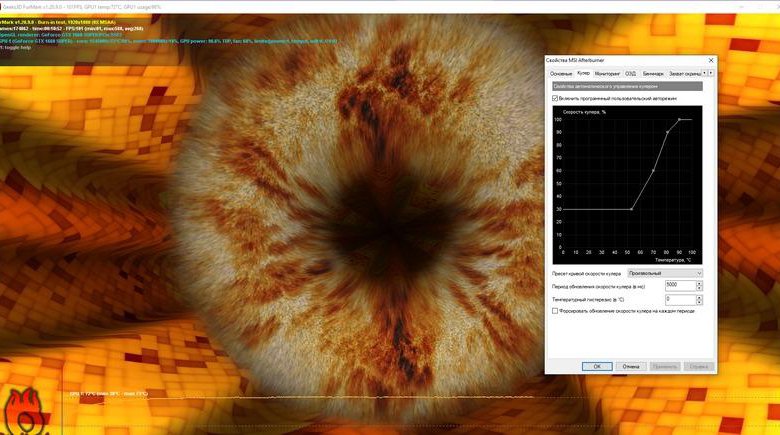Select the fan curve node at 30% speed
Screen dimensions: 780x435
pyautogui.click(x=631, y=209)
